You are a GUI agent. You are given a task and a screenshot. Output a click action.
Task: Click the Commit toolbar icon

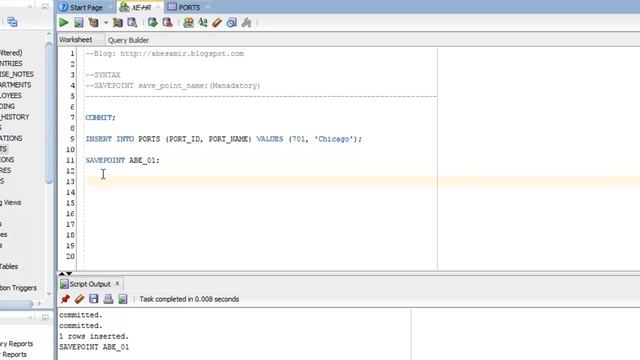153,22
